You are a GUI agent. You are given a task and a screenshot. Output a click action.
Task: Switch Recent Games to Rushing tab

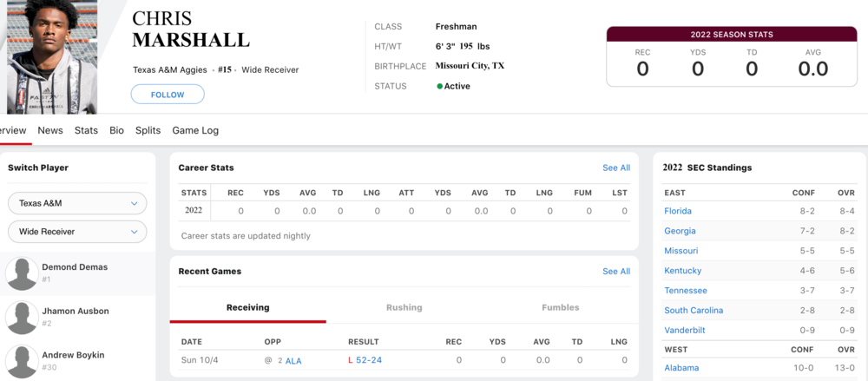tap(404, 307)
